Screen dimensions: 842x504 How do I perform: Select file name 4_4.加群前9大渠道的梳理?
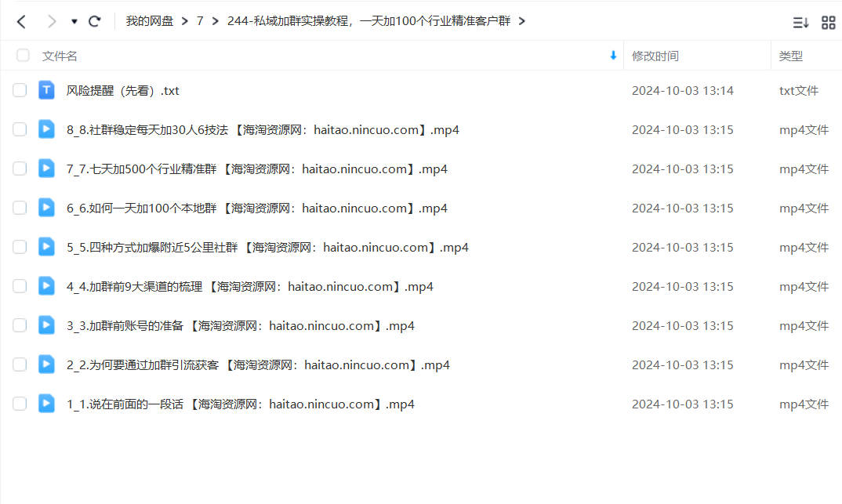coord(250,287)
